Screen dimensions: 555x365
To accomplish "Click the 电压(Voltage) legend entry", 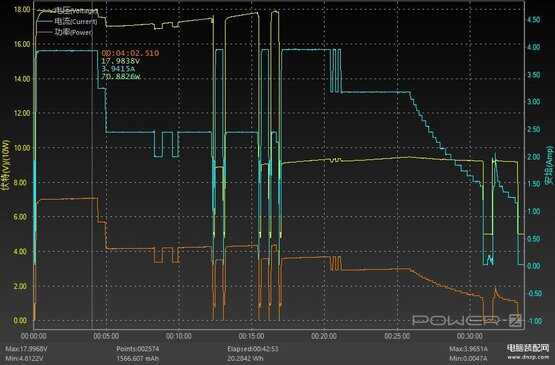I will [x=67, y=11].
